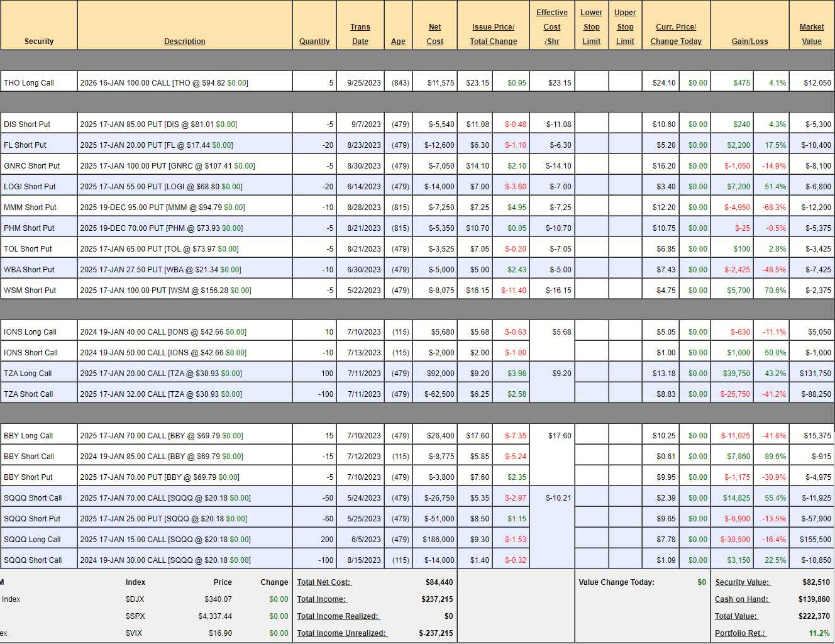Click the Cash on Hand label

tap(741, 599)
